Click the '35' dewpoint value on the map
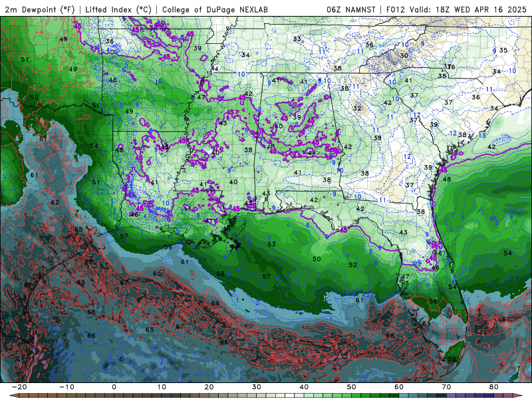The width and height of the screenshot is (532, 399). 503,51
